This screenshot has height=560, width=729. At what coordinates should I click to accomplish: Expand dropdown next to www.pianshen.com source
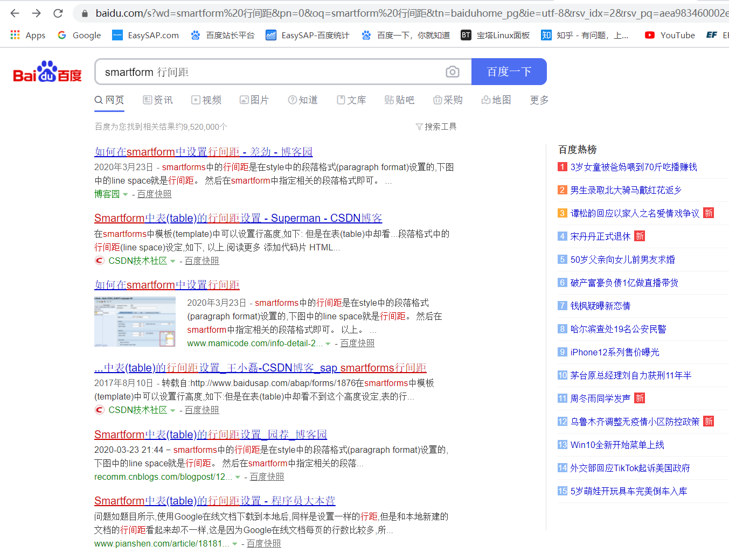tap(234, 544)
